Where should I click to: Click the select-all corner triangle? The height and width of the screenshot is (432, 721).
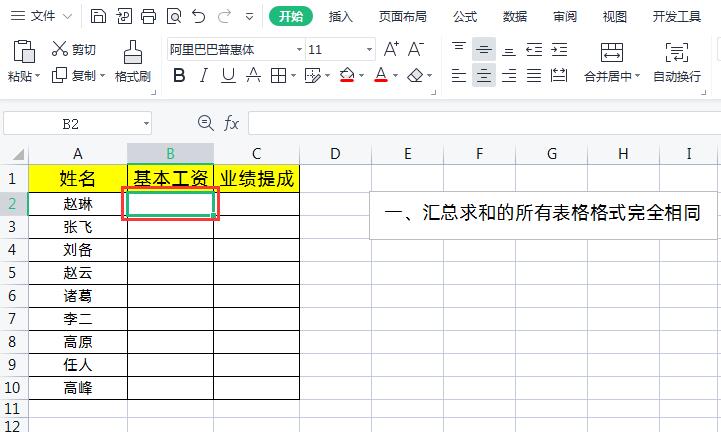point(18,154)
